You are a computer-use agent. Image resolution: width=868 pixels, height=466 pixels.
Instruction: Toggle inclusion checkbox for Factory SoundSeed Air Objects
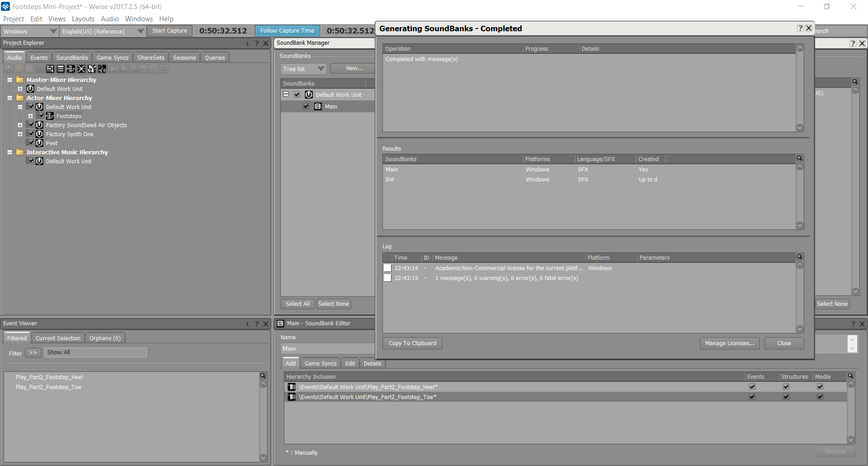(31, 124)
